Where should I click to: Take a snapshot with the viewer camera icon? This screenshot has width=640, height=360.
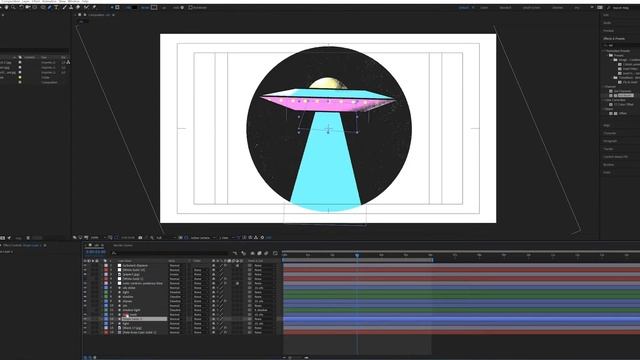(x=140, y=238)
